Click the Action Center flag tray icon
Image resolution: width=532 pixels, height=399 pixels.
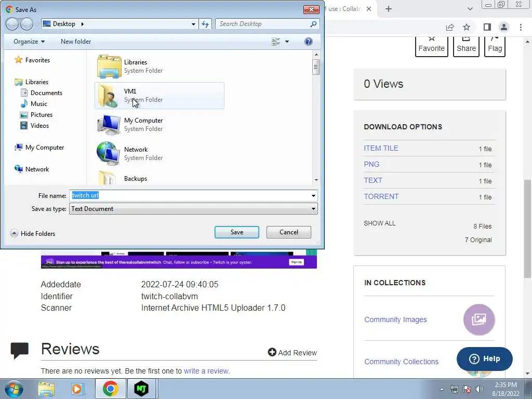[x=467, y=389]
